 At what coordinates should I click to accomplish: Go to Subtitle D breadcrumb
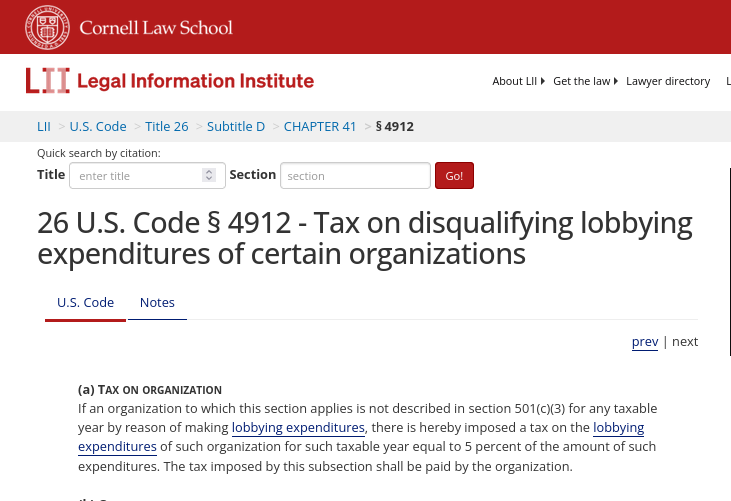[236, 126]
